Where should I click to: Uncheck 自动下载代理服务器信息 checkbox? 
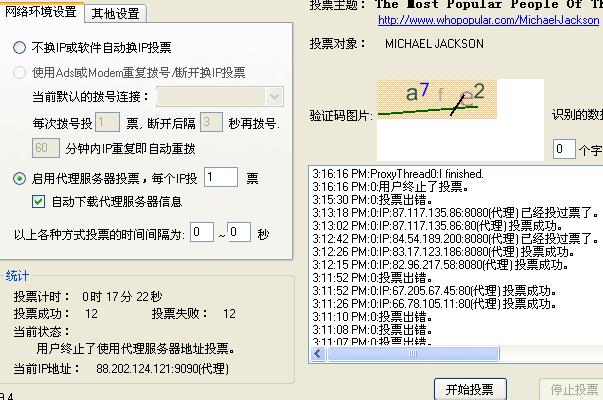(x=39, y=201)
